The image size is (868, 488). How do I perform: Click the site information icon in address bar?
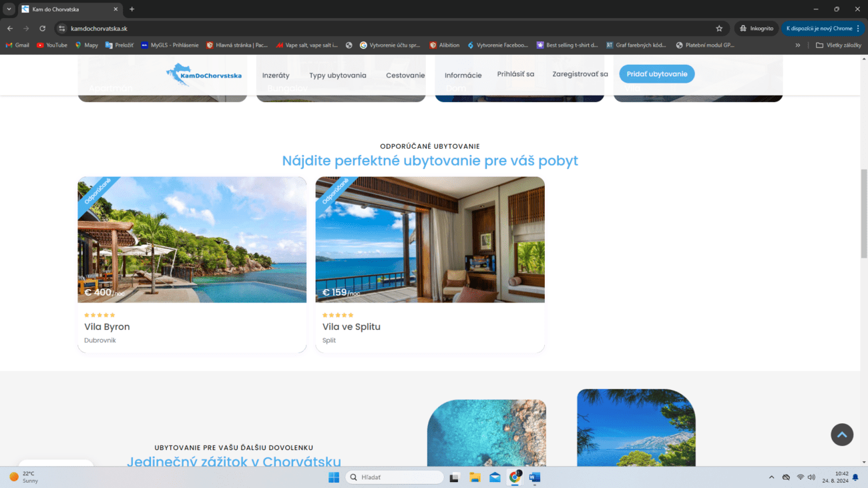61,29
